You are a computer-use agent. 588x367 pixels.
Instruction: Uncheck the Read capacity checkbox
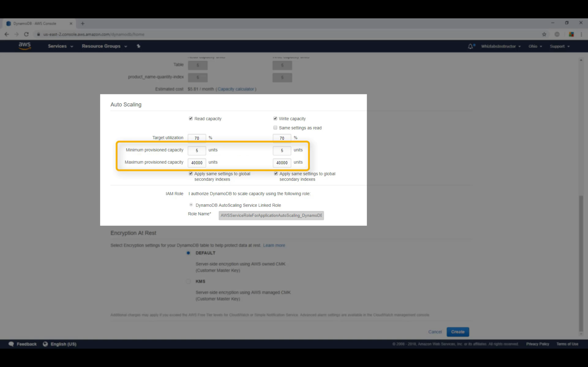(191, 118)
